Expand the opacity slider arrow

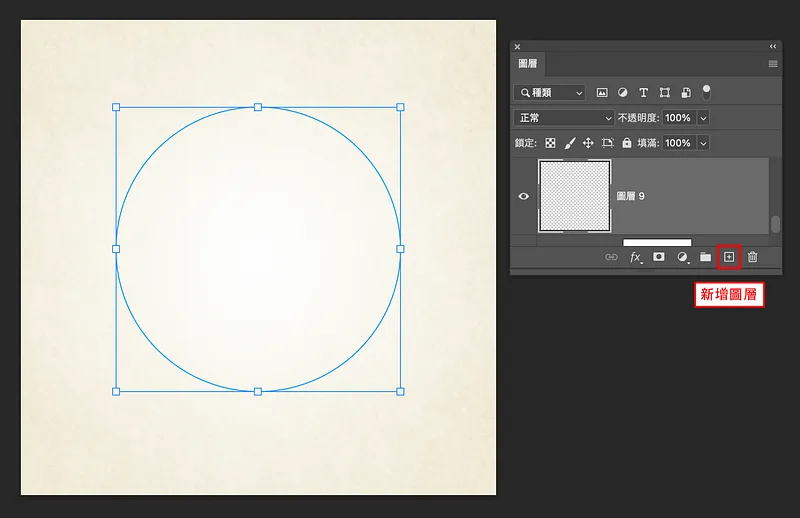[703, 118]
